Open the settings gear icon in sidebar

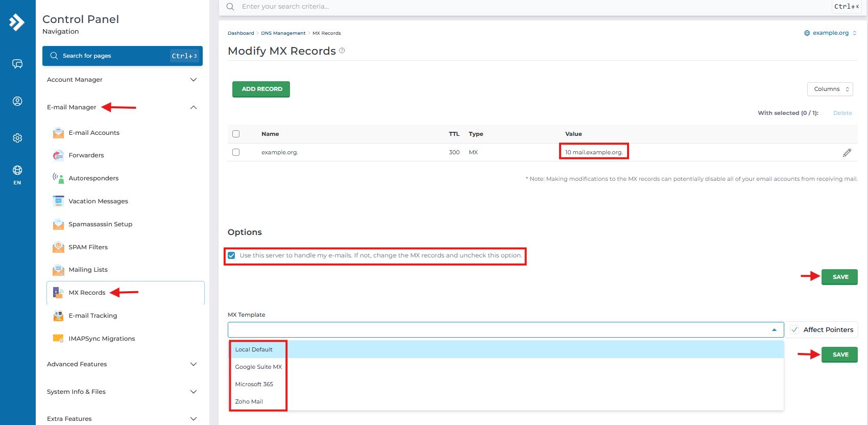[17, 138]
